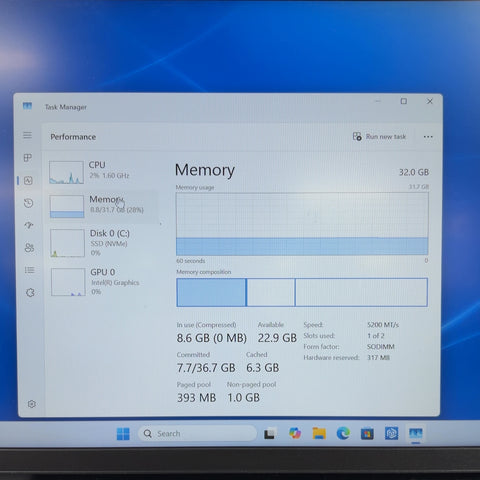Open Task View from the taskbar
This screenshot has width=480, height=480.
pos(269,434)
